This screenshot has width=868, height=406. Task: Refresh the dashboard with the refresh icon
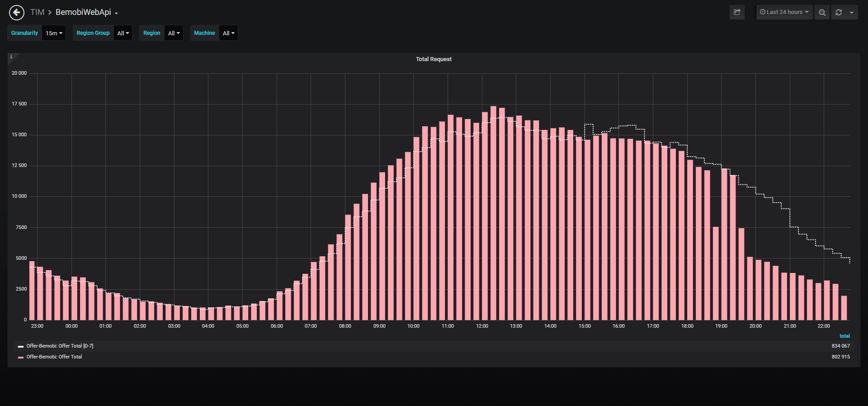[x=839, y=12]
